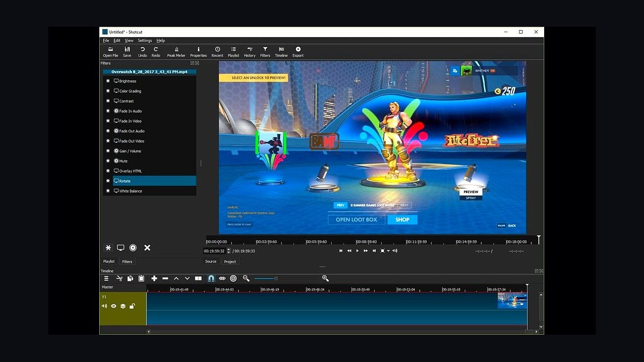Save the project using the Save icon
The width and height of the screenshot is (644, 362).
(127, 51)
